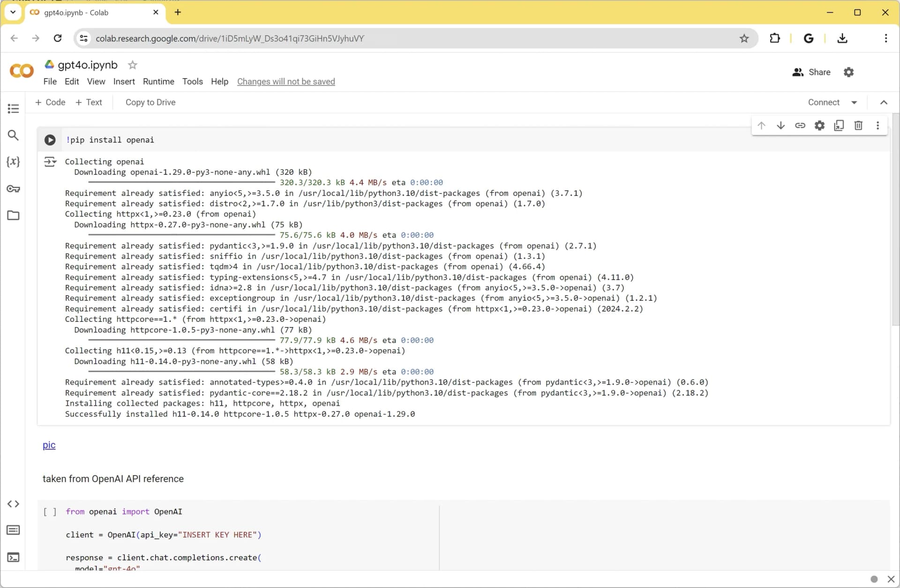Open the Secrets key panel
The width and height of the screenshot is (900, 588).
13,189
